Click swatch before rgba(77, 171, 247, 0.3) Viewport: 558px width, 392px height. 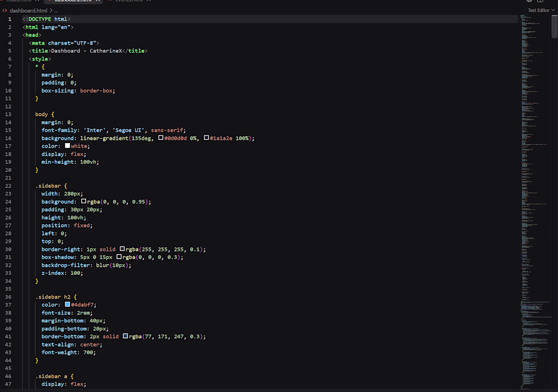tap(125, 336)
